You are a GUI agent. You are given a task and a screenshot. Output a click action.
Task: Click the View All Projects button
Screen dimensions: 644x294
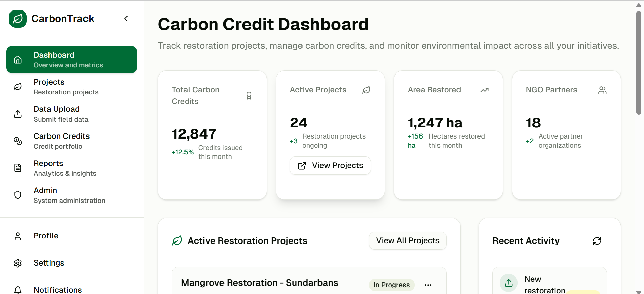point(408,241)
